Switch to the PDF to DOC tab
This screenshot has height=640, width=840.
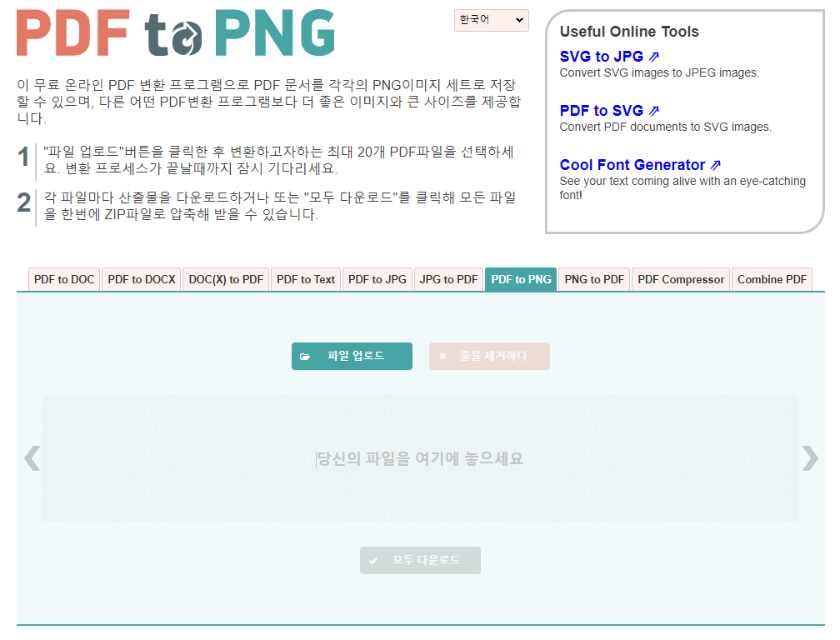[x=63, y=279]
